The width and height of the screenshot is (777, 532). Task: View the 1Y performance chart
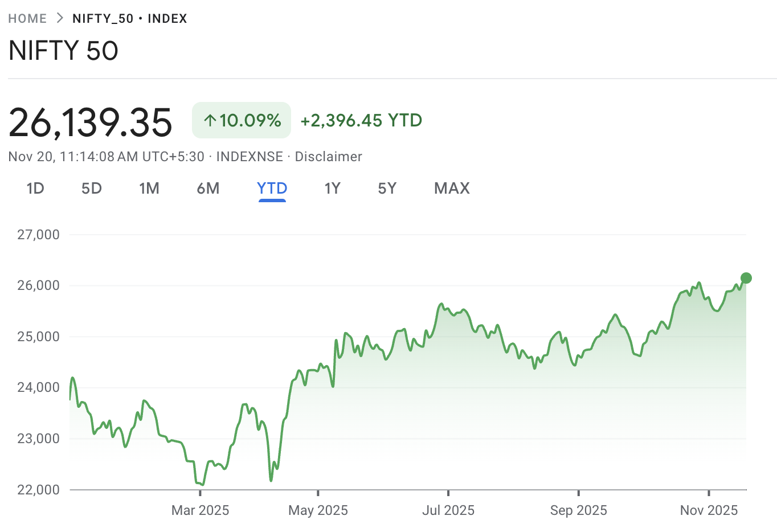coord(332,188)
